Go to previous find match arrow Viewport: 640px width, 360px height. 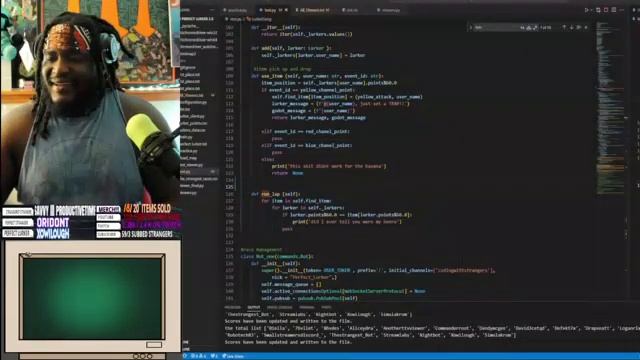pos(564,27)
